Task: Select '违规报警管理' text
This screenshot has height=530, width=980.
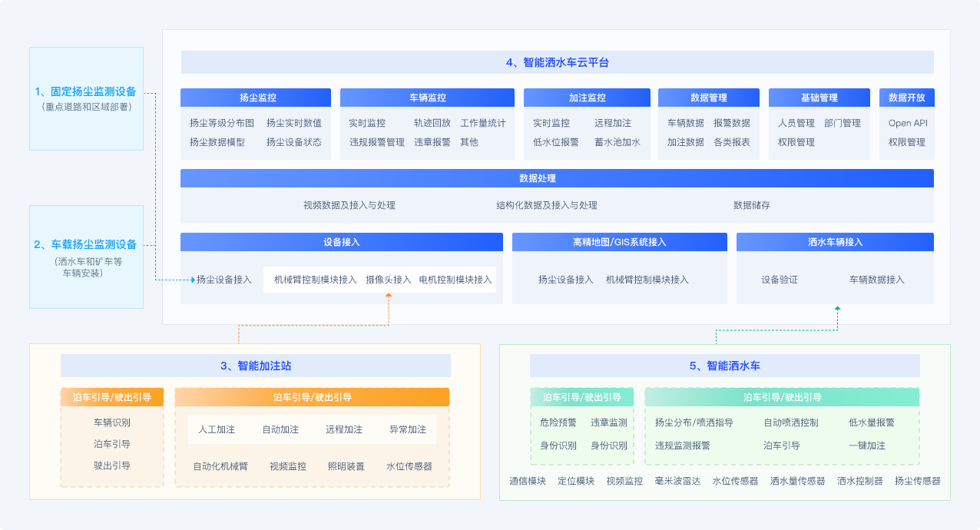Action: (377, 142)
